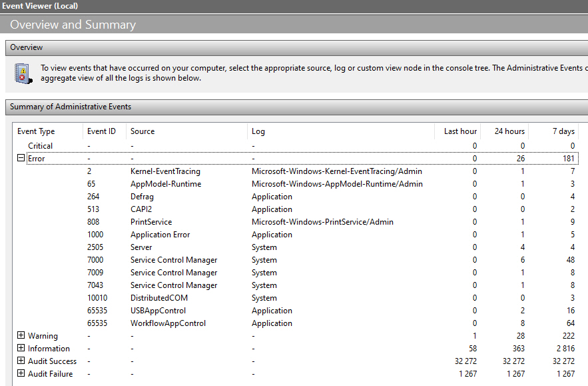Click the Overview section header bar
This screenshot has height=386, width=588.
[296, 48]
